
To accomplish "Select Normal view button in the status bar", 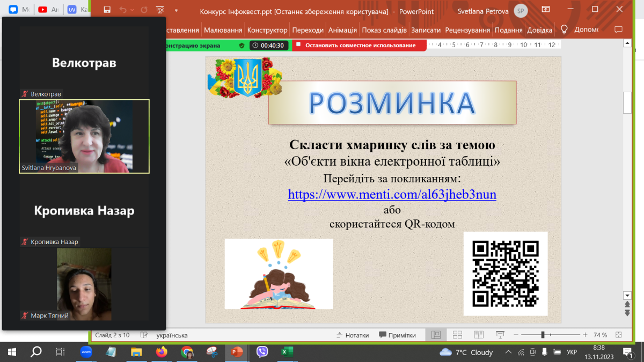I will point(436,335).
